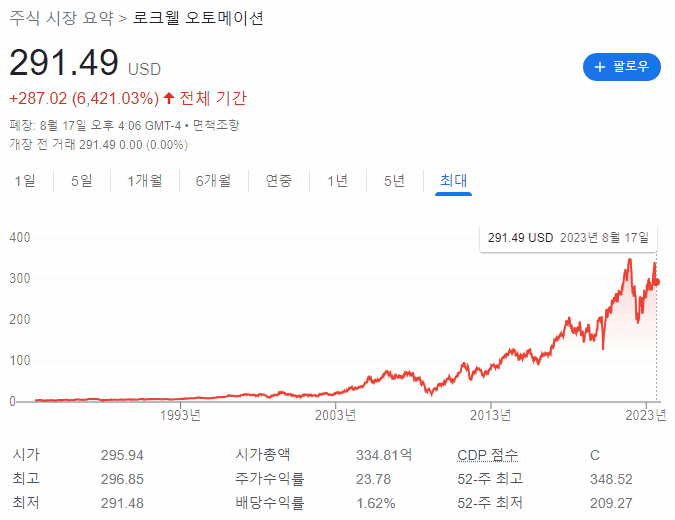Click the 시가총액 value 334.81억
Viewport: 675px width, 520px height.
pos(384,455)
